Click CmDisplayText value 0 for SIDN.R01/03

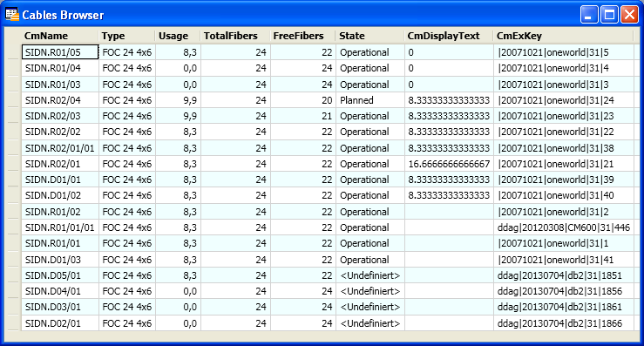point(449,85)
